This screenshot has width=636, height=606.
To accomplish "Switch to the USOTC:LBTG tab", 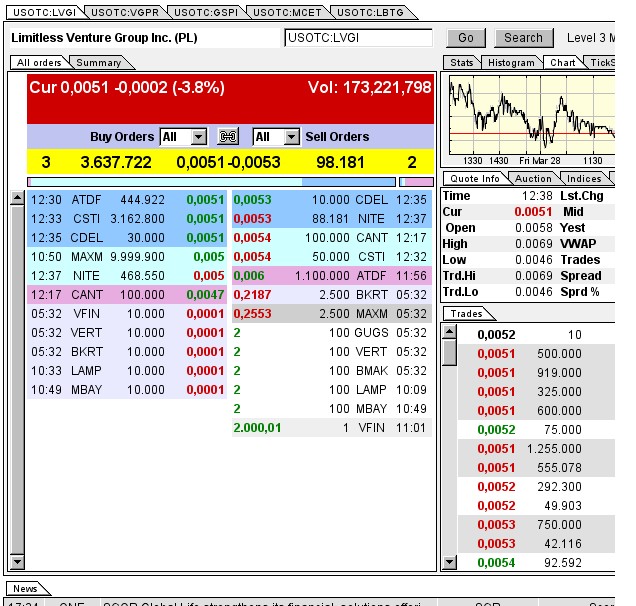I will tap(370, 13).
